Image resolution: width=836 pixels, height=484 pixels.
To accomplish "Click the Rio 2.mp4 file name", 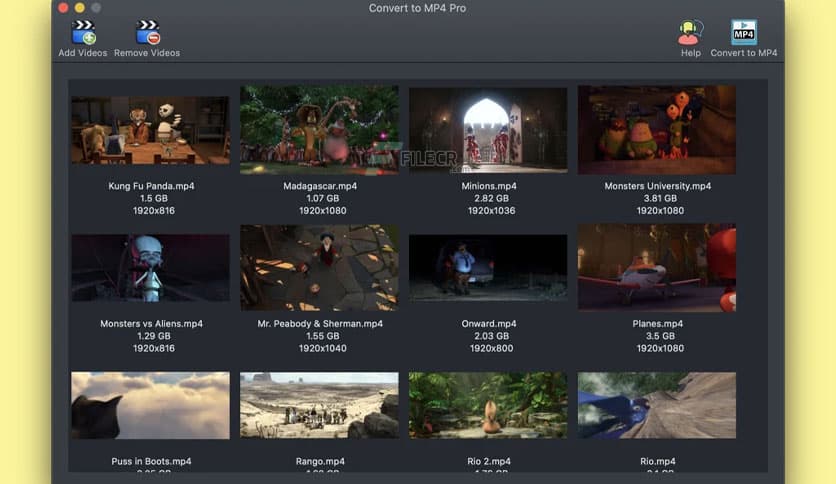I will (489, 462).
